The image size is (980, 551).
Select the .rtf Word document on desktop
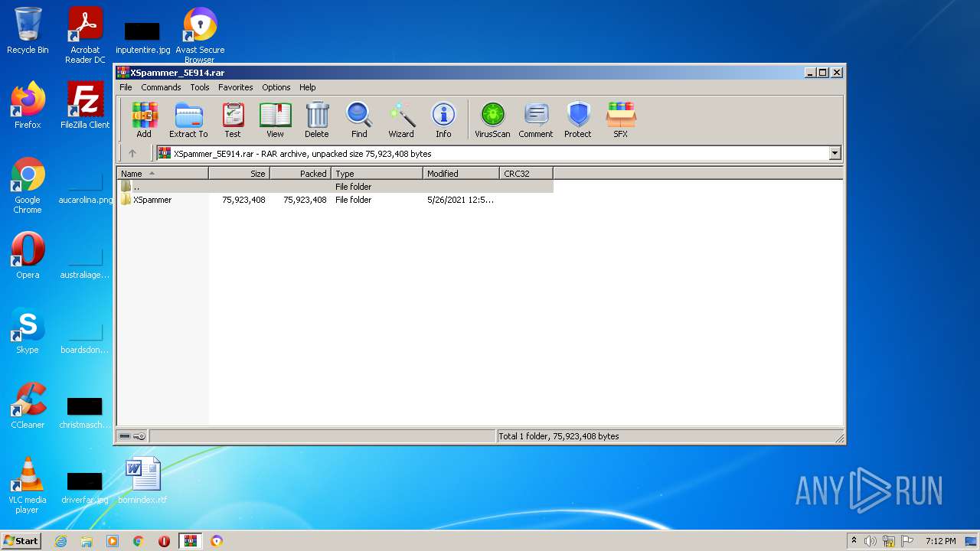(x=142, y=481)
